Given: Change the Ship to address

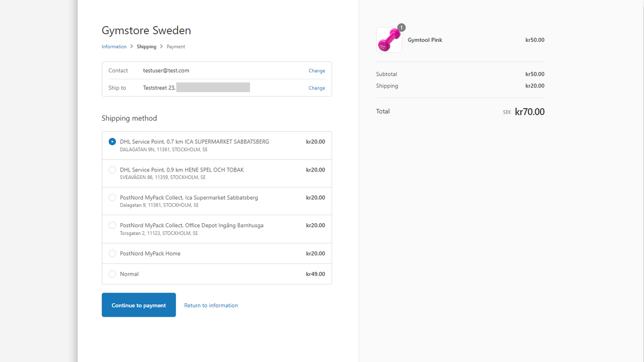Looking at the screenshot, I should click(x=316, y=88).
